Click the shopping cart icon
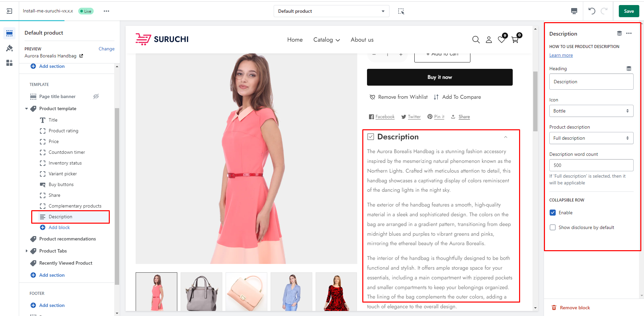644x316 pixels. click(515, 40)
